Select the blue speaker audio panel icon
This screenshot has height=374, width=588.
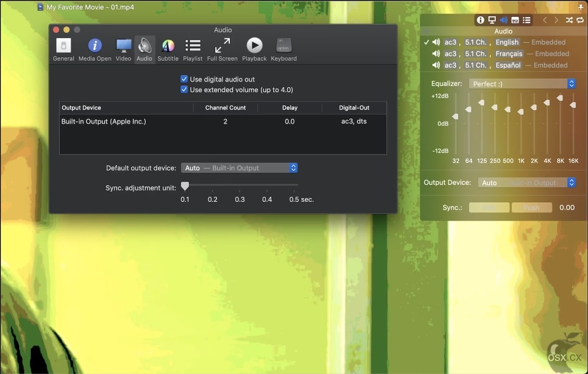[504, 20]
